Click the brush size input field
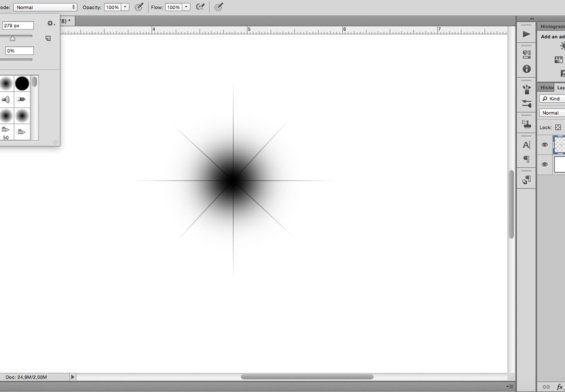 point(18,26)
